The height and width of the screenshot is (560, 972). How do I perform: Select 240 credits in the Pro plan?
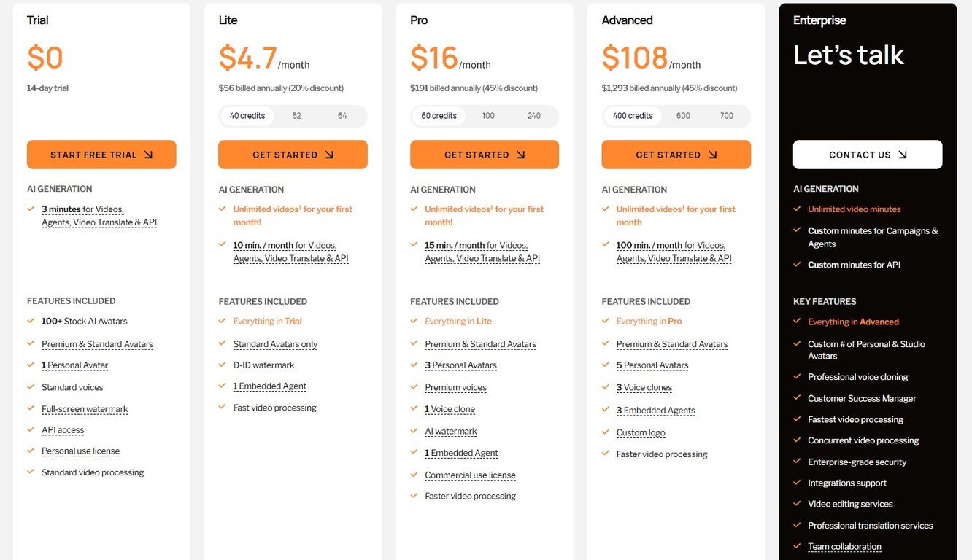pos(534,116)
